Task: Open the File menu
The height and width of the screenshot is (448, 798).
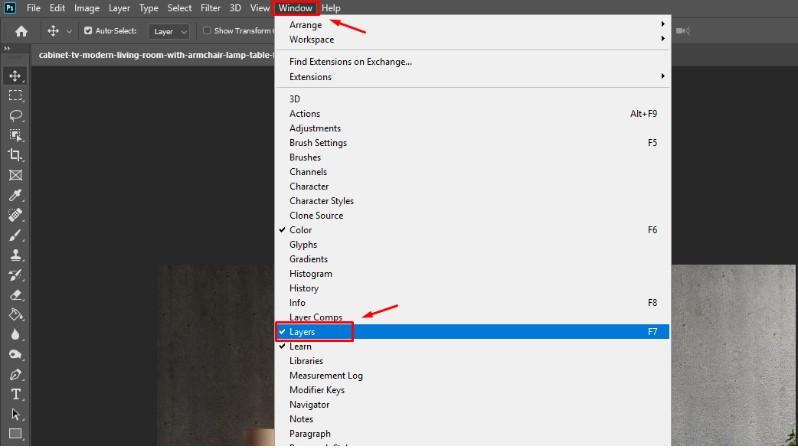Action: [34, 8]
